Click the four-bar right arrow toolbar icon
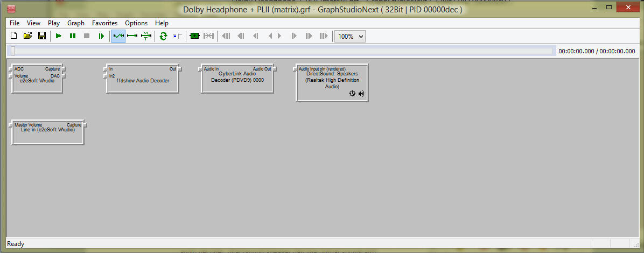The height and width of the screenshot is (253, 644). (x=324, y=36)
